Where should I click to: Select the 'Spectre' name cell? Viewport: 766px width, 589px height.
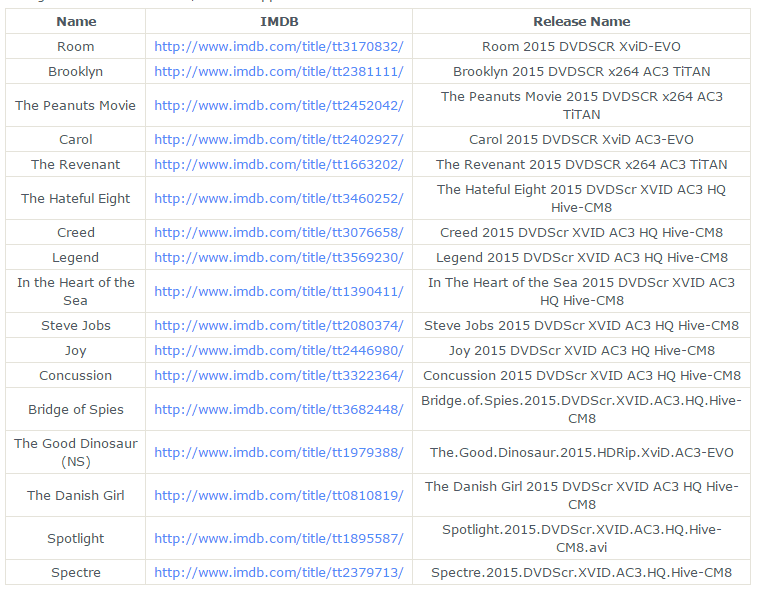coord(76,572)
